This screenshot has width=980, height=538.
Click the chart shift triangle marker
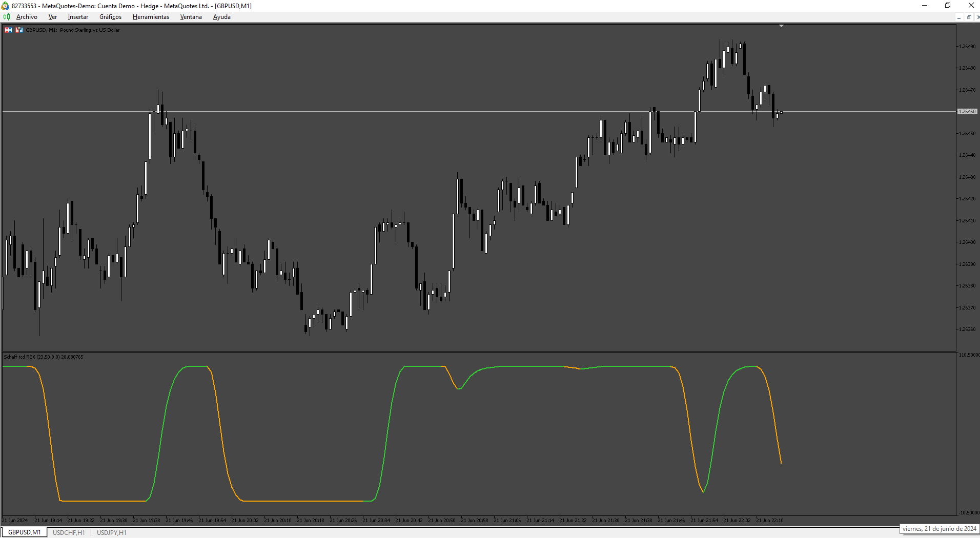pos(781,26)
